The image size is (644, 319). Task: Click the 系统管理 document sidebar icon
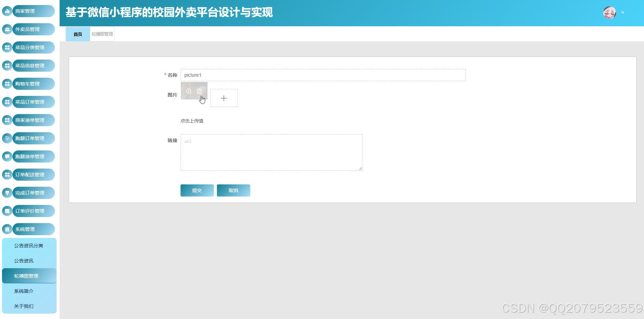[x=7, y=229]
